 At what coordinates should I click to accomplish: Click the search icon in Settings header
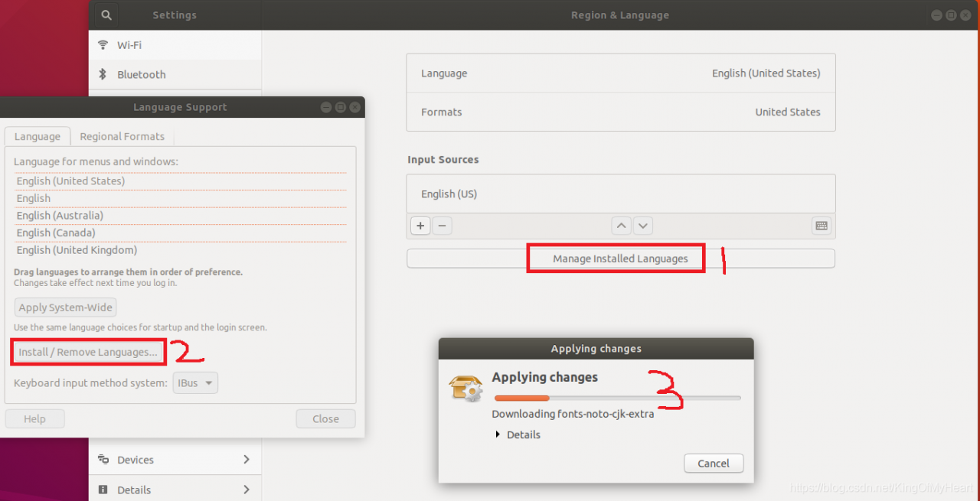[106, 15]
